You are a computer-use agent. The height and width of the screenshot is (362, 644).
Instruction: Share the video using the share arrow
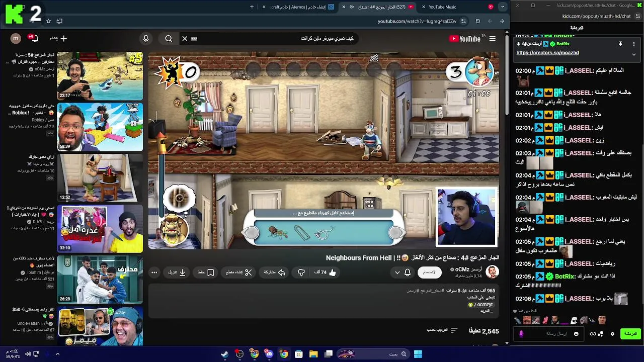[x=275, y=273]
